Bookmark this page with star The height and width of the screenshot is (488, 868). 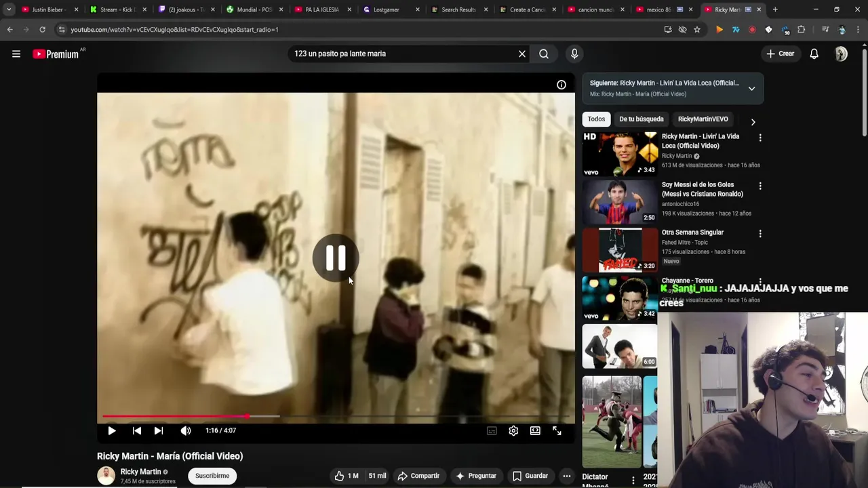tap(697, 30)
